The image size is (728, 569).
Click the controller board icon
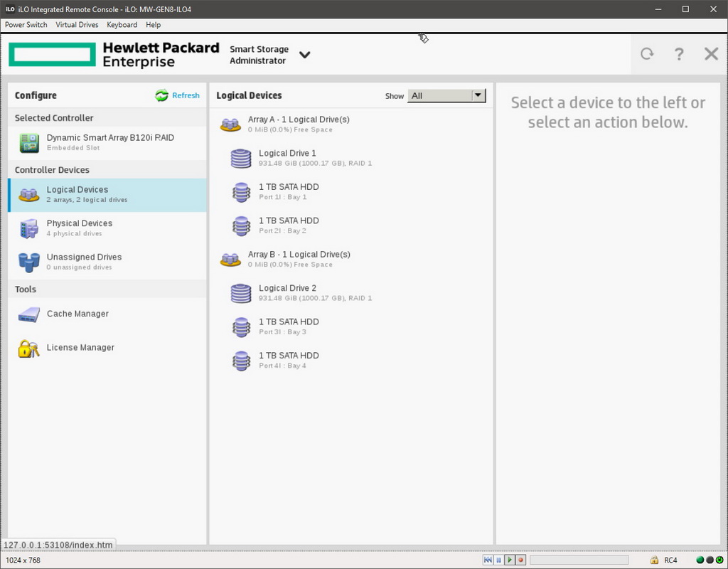point(28,142)
